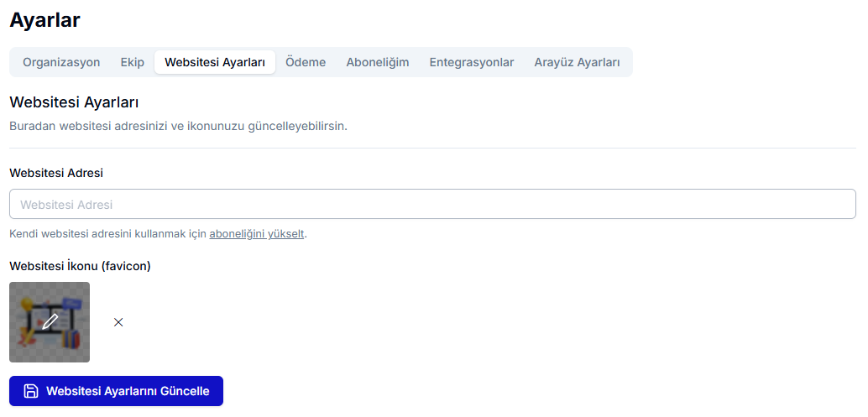Select the Websitesi Ayarları tab

point(215,62)
